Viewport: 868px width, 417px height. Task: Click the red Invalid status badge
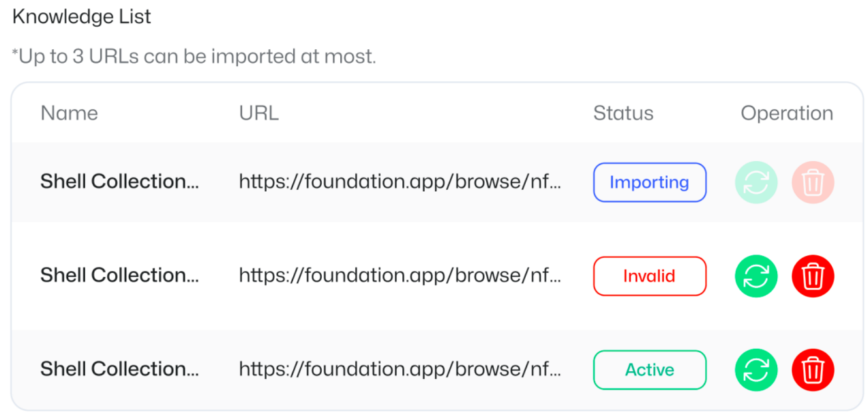649,276
